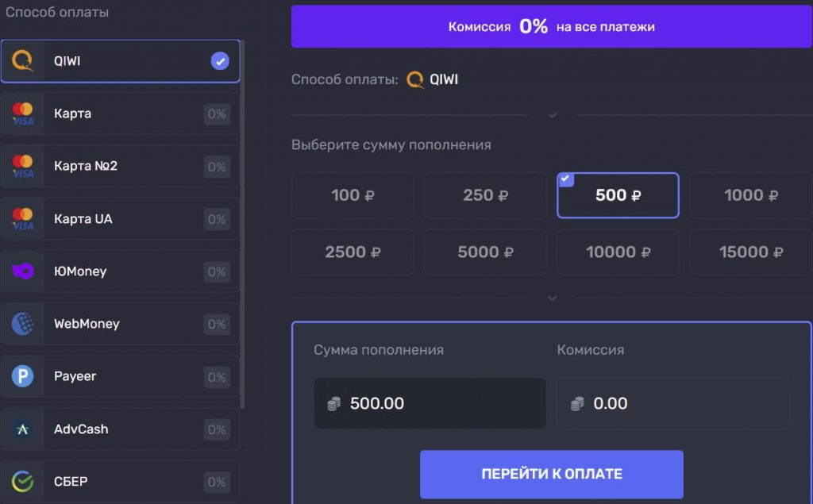Select the 500 ₽ amount option
Viewport: 813px width, 504px height.
617,194
